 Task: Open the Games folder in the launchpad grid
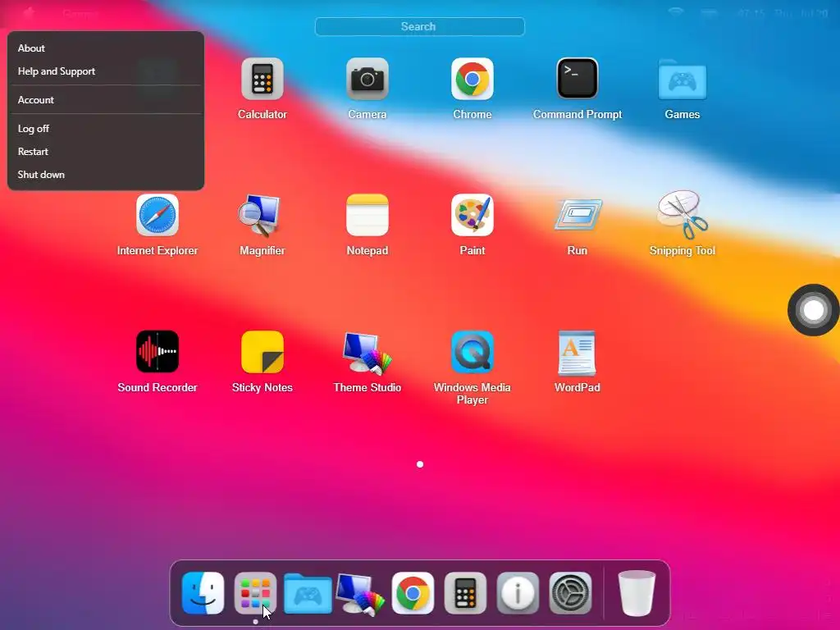[682, 79]
